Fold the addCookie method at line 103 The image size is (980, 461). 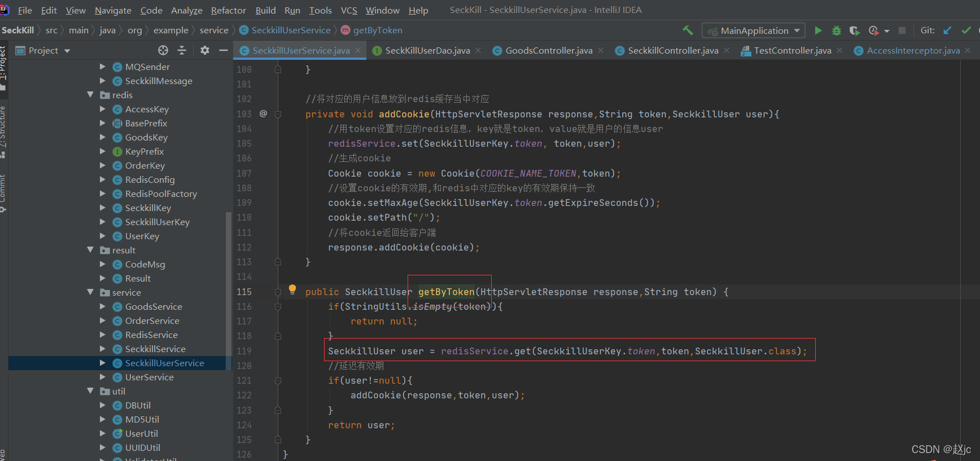[278, 114]
